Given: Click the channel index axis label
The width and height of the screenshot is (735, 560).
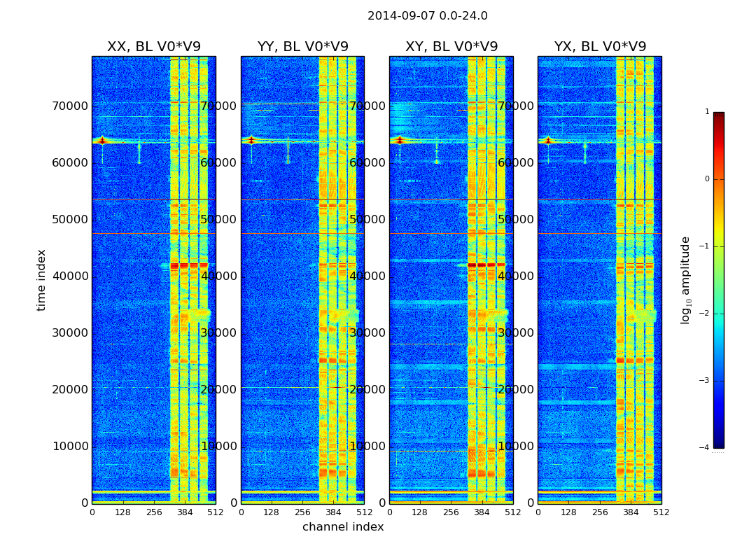Looking at the screenshot, I should 343,526.
